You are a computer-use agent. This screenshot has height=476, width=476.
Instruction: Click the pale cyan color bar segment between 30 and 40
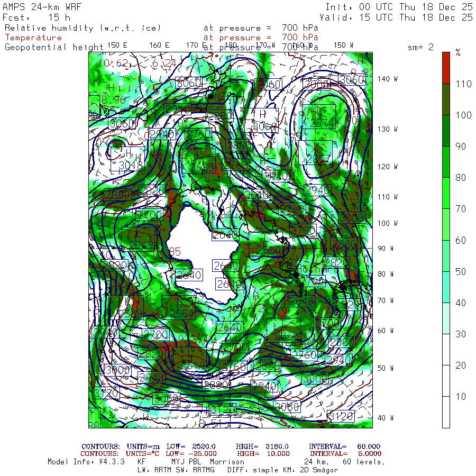pos(446,318)
